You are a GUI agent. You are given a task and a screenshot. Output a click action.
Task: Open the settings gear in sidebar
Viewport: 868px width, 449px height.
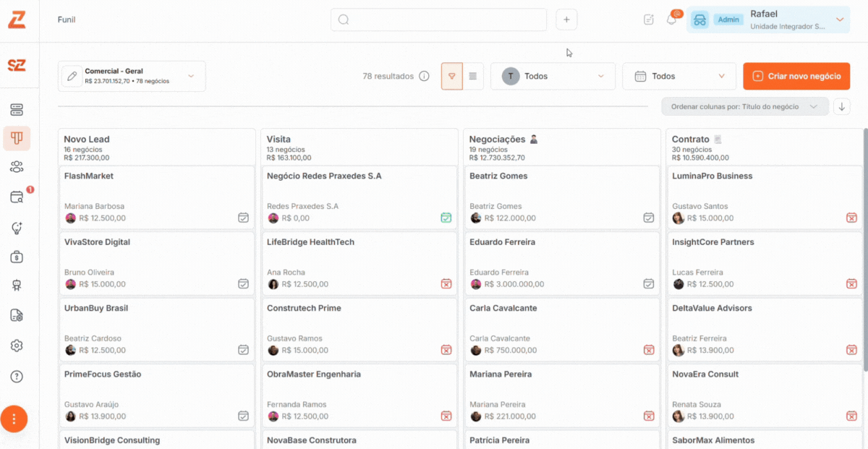[x=17, y=346]
